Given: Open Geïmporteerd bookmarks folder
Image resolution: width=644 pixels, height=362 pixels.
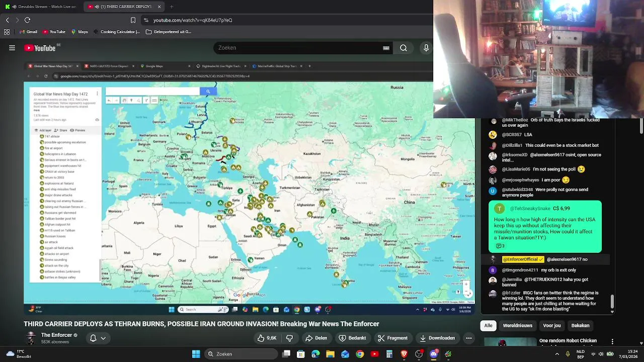Looking at the screenshot, I should (168, 32).
